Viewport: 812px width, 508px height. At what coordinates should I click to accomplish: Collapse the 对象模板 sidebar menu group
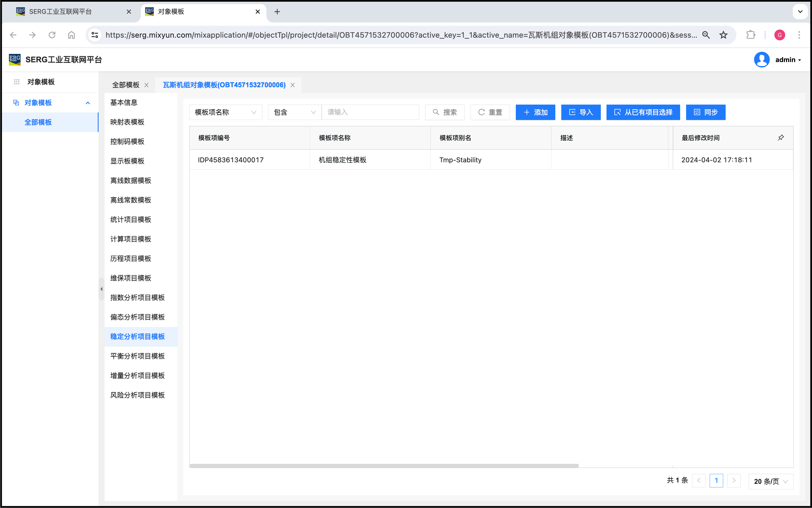pos(88,103)
